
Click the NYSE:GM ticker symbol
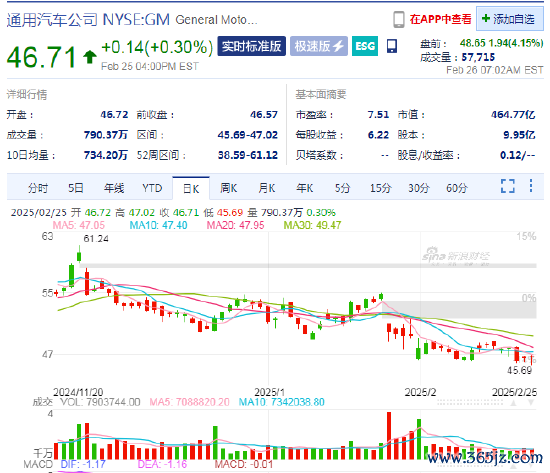pyautogui.click(x=136, y=20)
